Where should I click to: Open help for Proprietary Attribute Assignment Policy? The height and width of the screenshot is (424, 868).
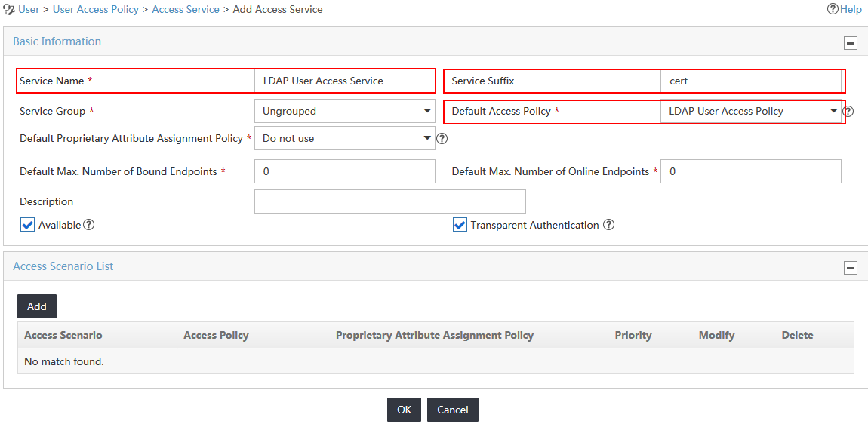click(x=442, y=138)
